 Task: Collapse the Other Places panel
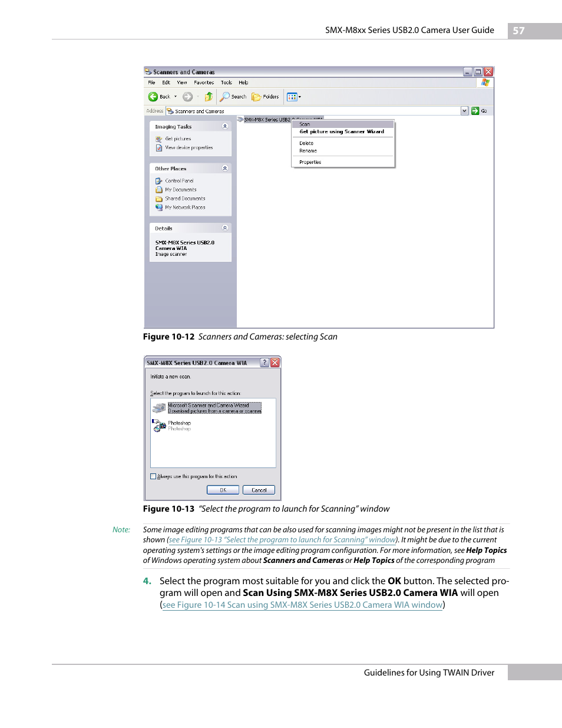click(224, 168)
